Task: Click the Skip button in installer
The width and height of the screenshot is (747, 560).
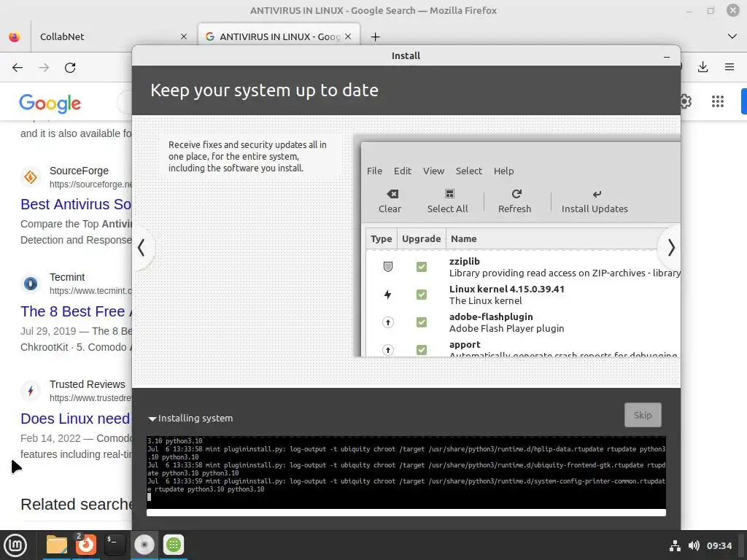Action: click(x=643, y=415)
